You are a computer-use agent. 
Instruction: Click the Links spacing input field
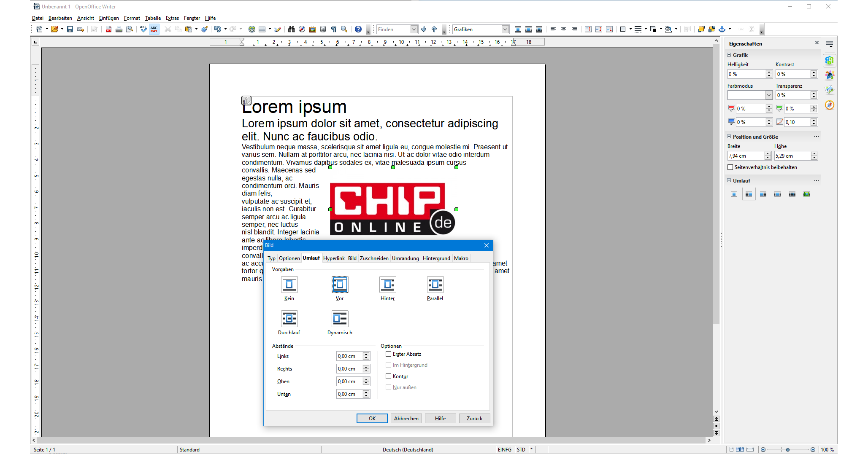pyautogui.click(x=349, y=356)
